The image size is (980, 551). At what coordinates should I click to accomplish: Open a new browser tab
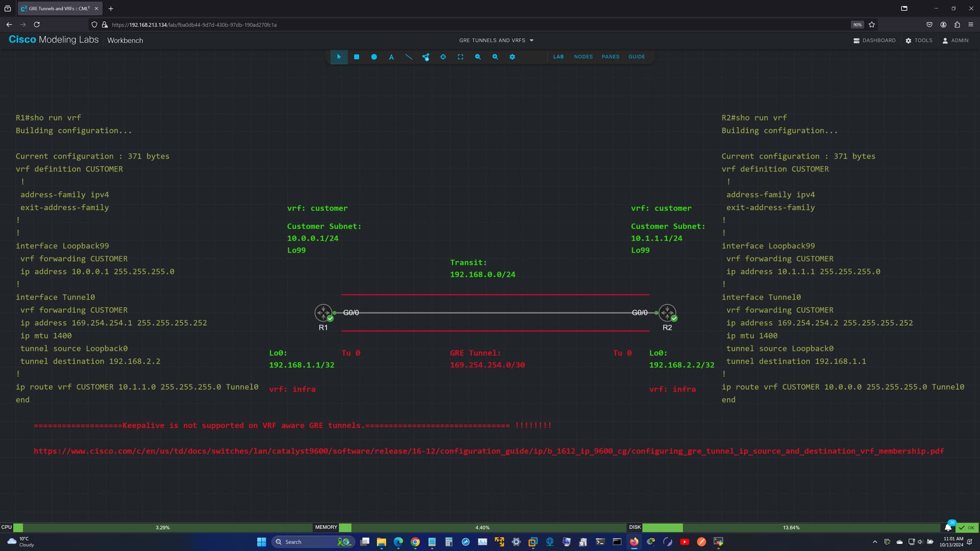tap(111, 9)
